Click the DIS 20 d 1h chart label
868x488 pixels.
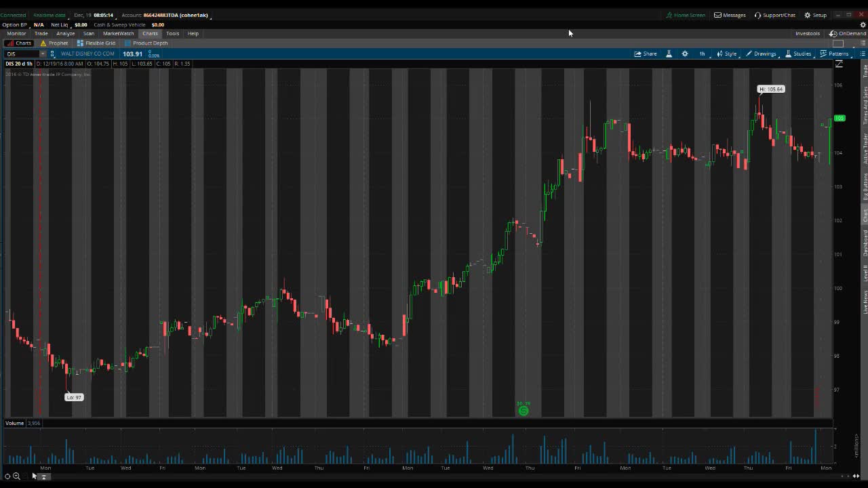[x=19, y=64]
